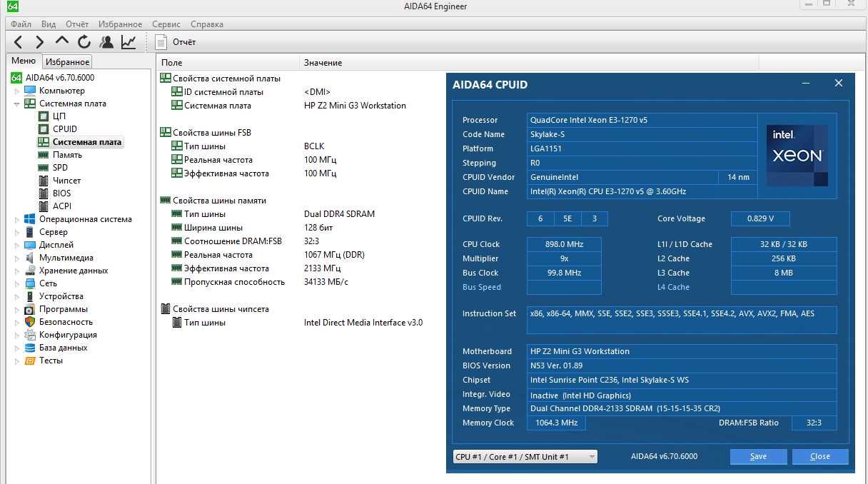Go up one level with the up arrow icon
Screen dimensions: 868x484
62,41
